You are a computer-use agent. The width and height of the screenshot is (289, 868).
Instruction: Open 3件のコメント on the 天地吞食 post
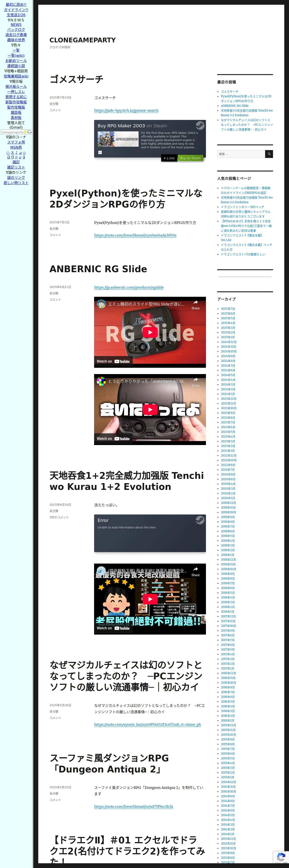[x=59, y=517]
